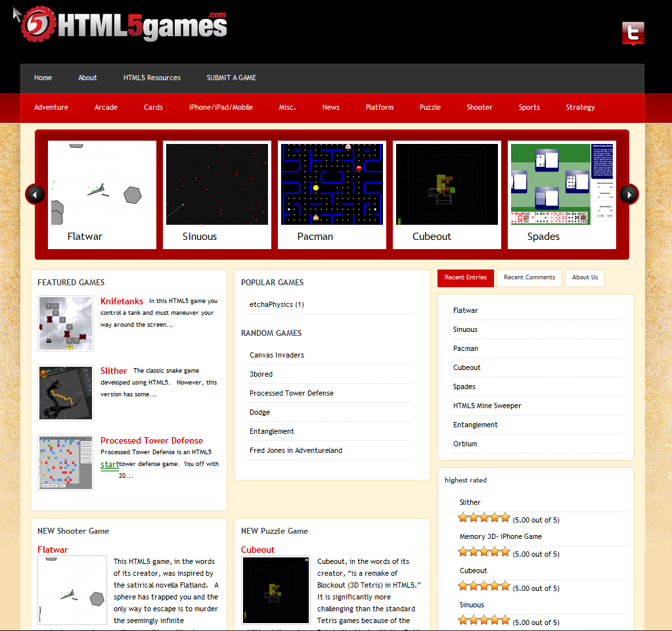Screen dimensions: 672x631
Task: Open Slither featured game title
Action: point(114,371)
